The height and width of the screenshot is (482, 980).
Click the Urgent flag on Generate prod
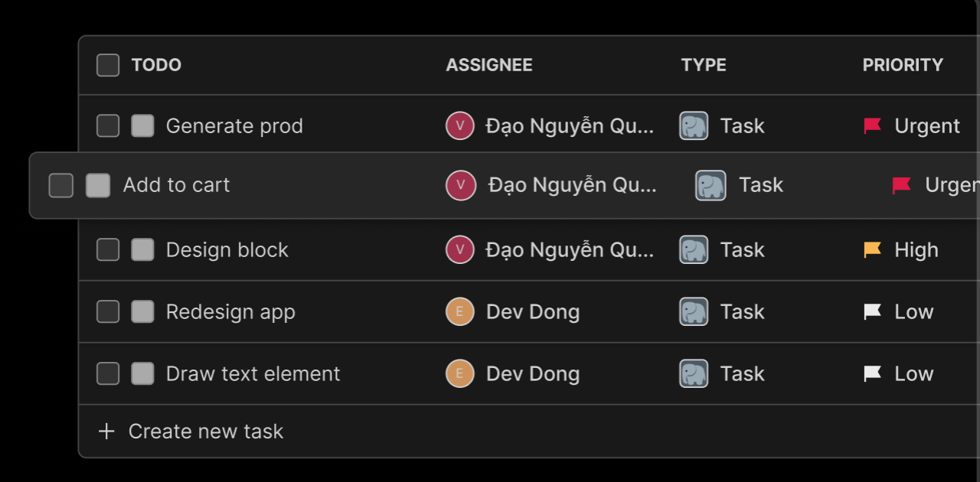coord(871,125)
